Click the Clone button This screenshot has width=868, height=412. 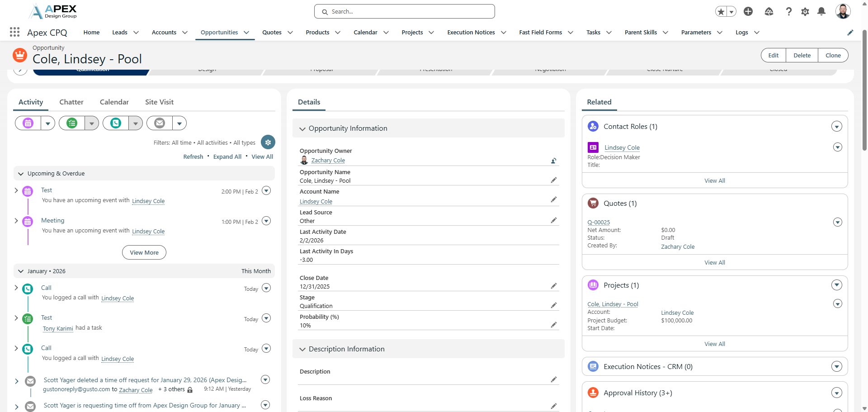tap(833, 55)
